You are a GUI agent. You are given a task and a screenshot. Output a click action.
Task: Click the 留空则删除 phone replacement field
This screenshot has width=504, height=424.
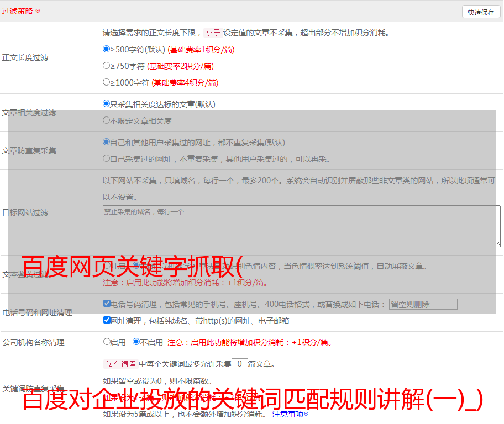tap(423, 304)
